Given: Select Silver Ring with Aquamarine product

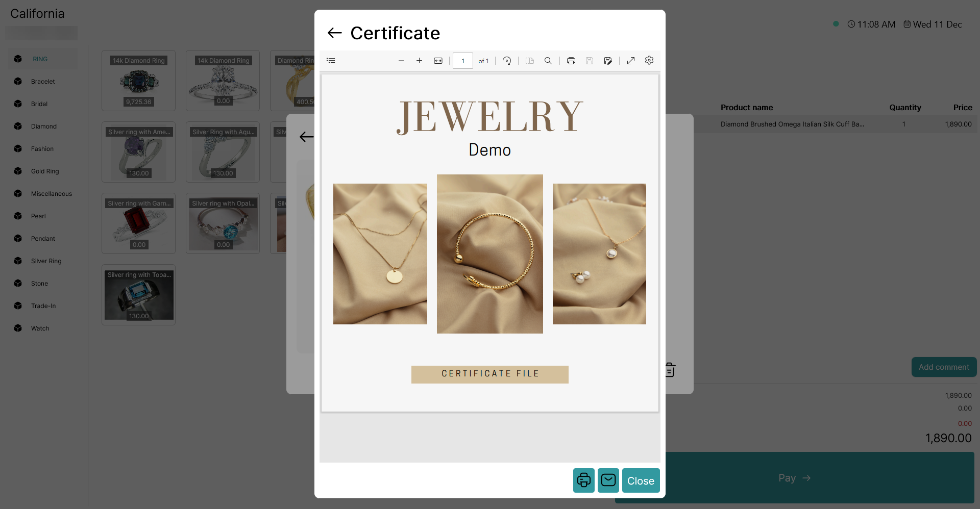Looking at the screenshot, I should (x=223, y=152).
